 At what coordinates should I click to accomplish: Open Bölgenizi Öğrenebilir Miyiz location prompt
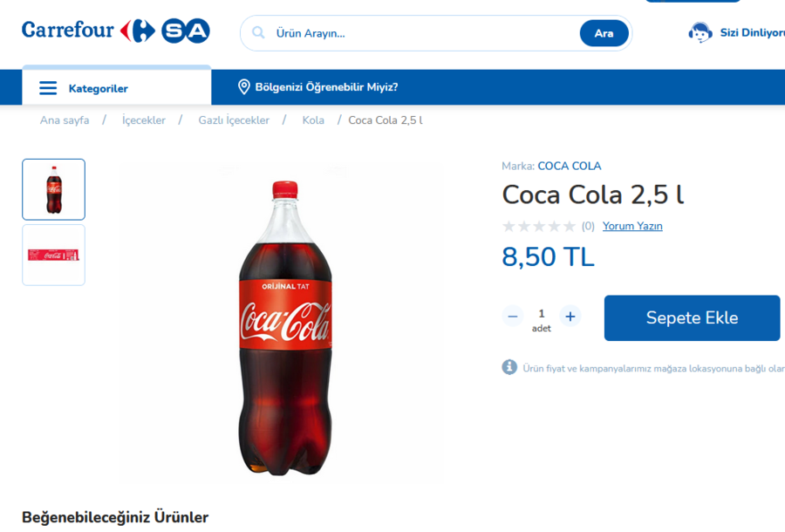(x=326, y=87)
